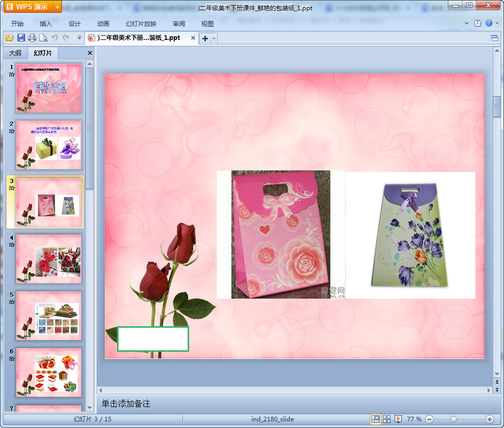504x428 pixels.
Task: Switch to Normal view icon
Action: [375, 419]
